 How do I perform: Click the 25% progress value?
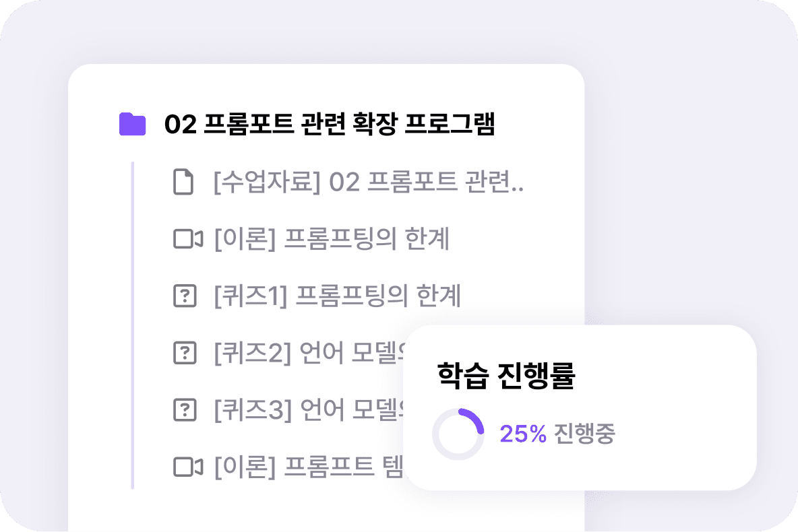[522, 434]
